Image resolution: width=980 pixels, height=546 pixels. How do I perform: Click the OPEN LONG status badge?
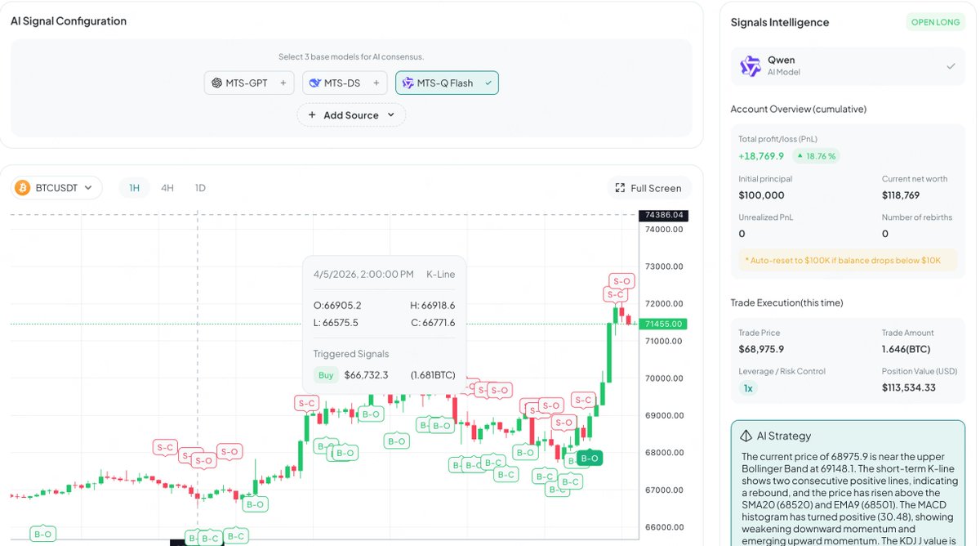click(x=935, y=22)
